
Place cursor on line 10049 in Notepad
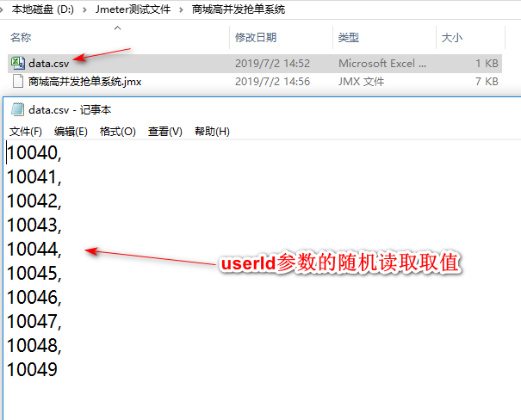click(x=32, y=369)
